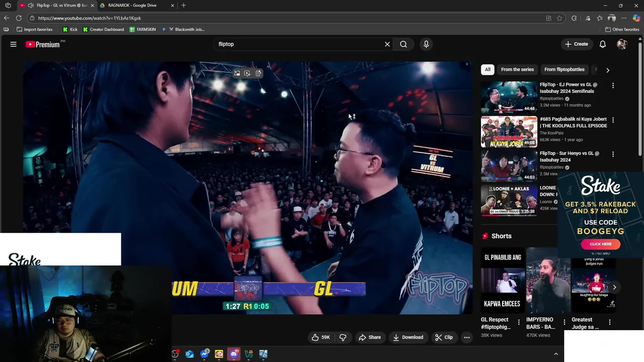
Task: Show more filter chips with the arrow
Action: click(x=608, y=70)
